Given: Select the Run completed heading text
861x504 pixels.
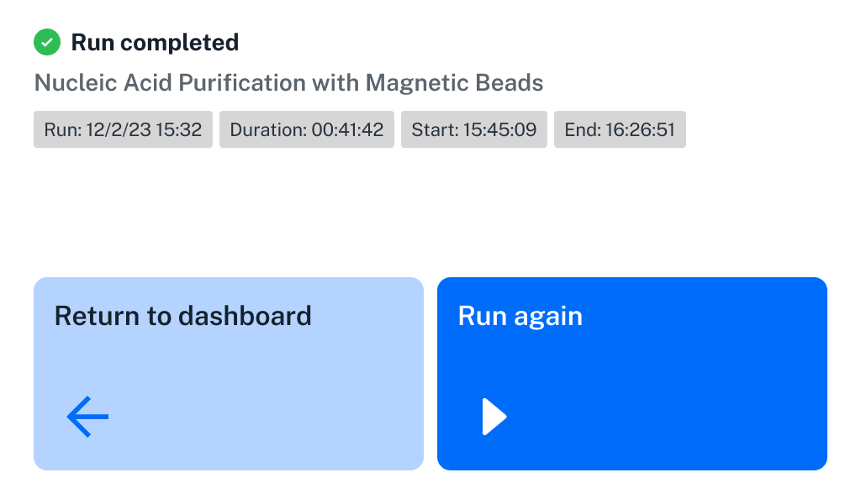Looking at the screenshot, I should point(155,41).
